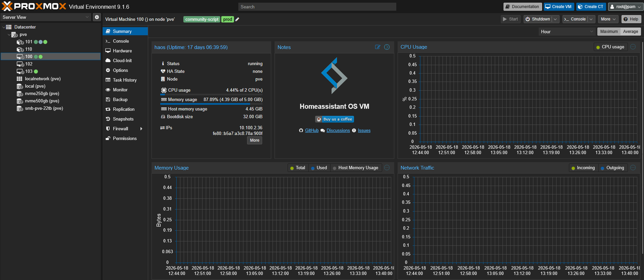Open the More actions dropdown
Screen dimensions: 644x280
coord(608,19)
